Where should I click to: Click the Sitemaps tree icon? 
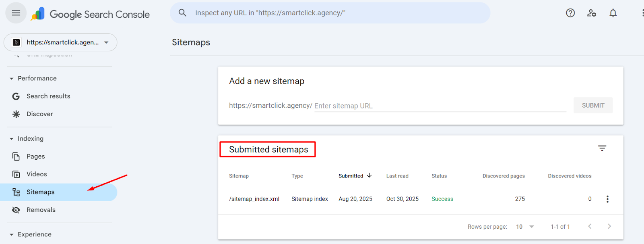16,192
